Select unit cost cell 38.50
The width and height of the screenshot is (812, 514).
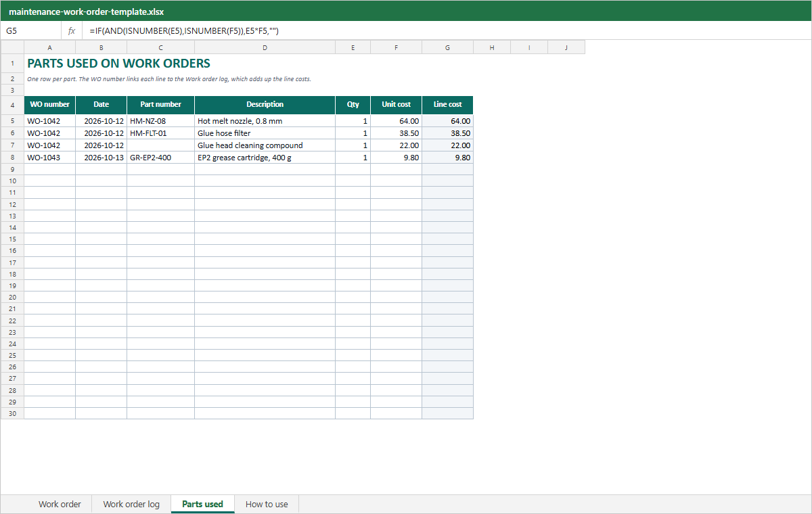click(396, 133)
